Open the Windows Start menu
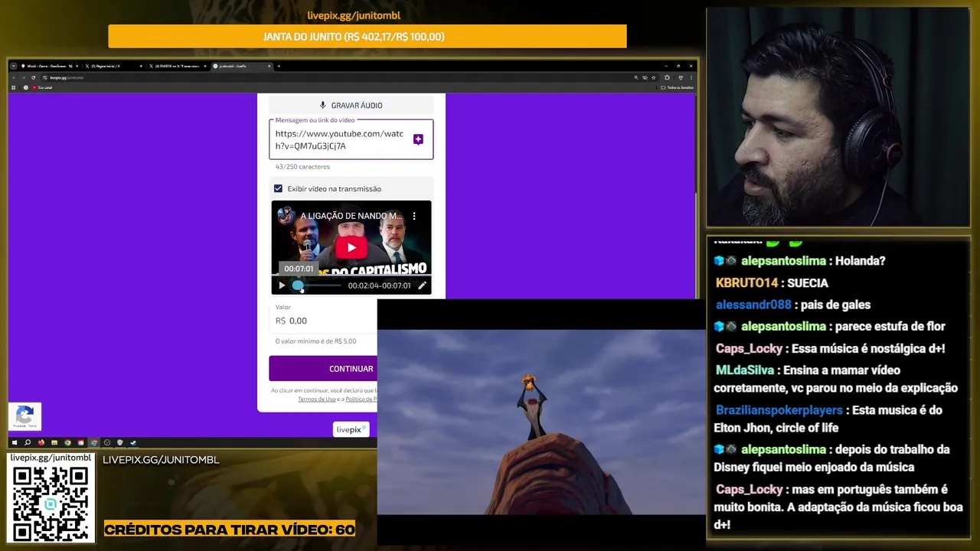 coord(14,442)
